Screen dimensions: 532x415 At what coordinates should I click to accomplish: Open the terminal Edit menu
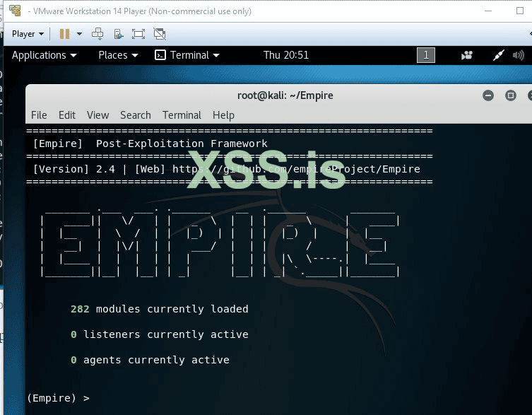pyautogui.click(x=67, y=115)
